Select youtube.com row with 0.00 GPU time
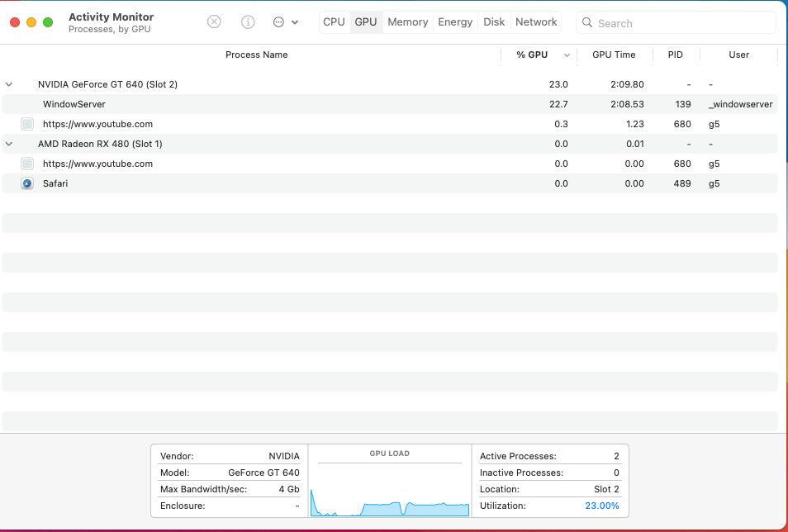Image resolution: width=788 pixels, height=532 pixels. pos(390,164)
